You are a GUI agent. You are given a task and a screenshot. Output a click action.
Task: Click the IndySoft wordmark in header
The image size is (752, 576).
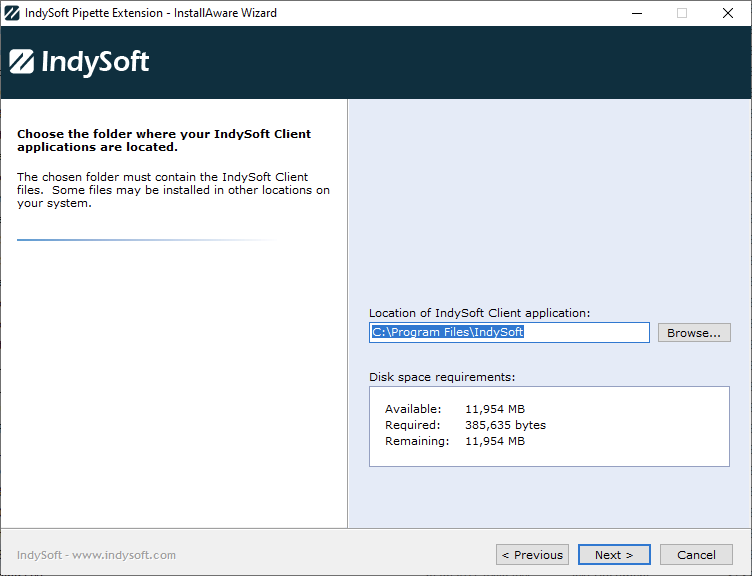pyautogui.click(x=95, y=62)
